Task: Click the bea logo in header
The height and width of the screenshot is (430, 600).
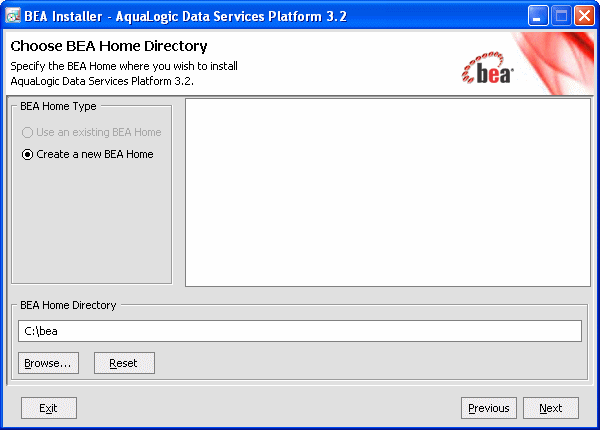Action: pos(488,68)
